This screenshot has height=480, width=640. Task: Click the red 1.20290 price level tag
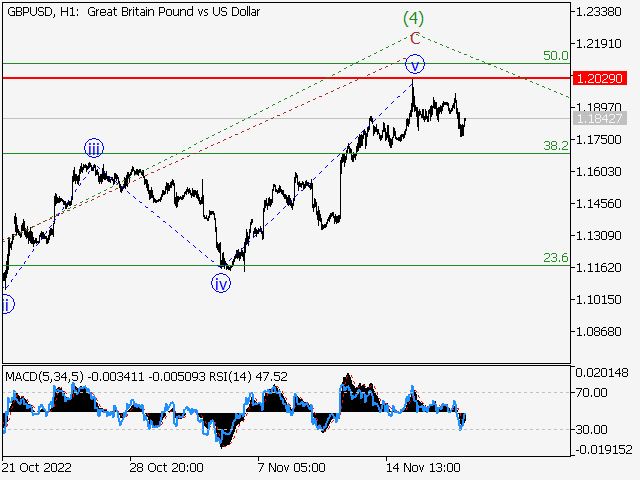pyautogui.click(x=600, y=78)
